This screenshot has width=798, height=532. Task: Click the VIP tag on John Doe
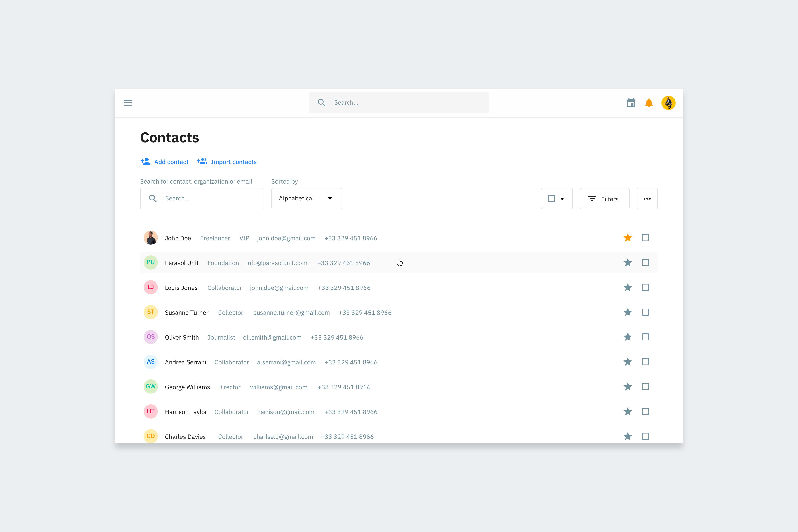click(244, 238)
